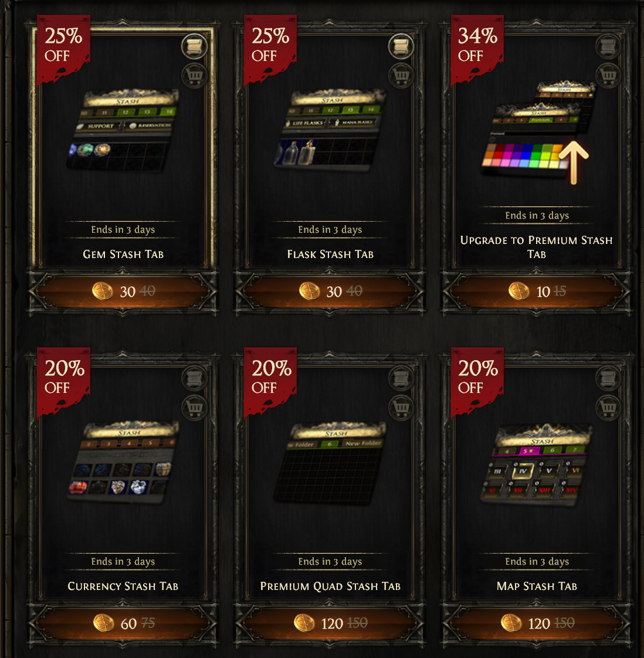
Task: Add Gem Stash Tab to cart
Action: 194,75
